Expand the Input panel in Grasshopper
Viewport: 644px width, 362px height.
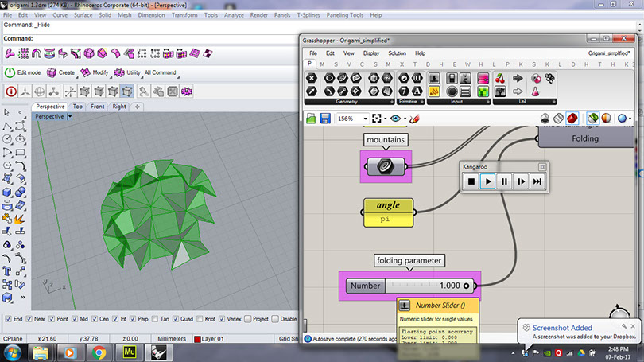[x=487, y=102]
